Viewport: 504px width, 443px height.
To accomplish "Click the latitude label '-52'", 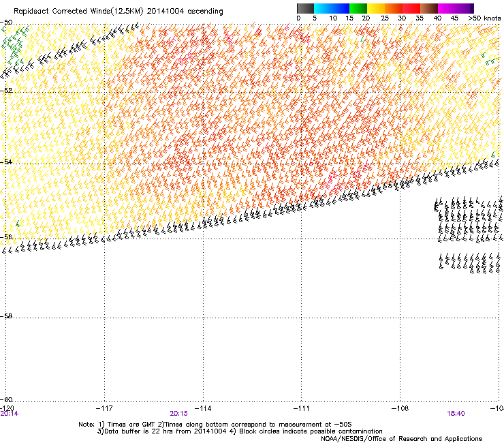I will click(6, 91).
